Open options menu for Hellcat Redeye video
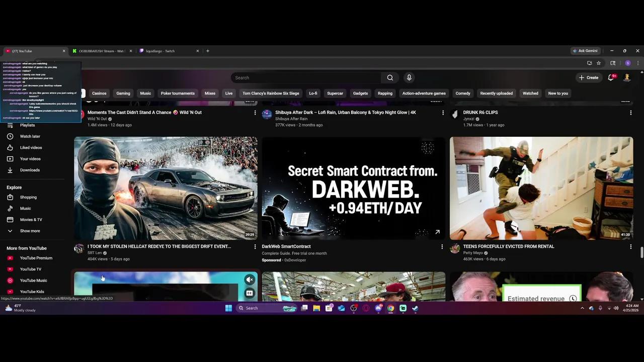This screenshot has width=644, height=362. pos(255,247)
